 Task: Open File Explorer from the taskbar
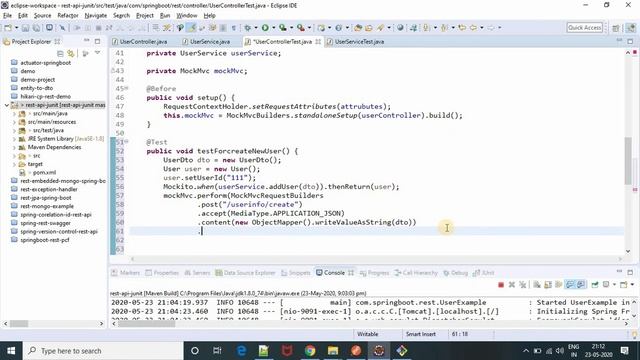click(333, 351)
